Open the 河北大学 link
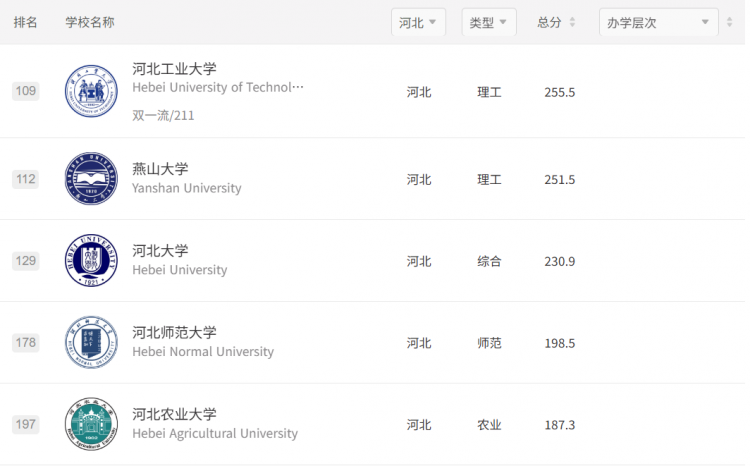This screenshot has height=466, width=750. [x=160, y=251]
